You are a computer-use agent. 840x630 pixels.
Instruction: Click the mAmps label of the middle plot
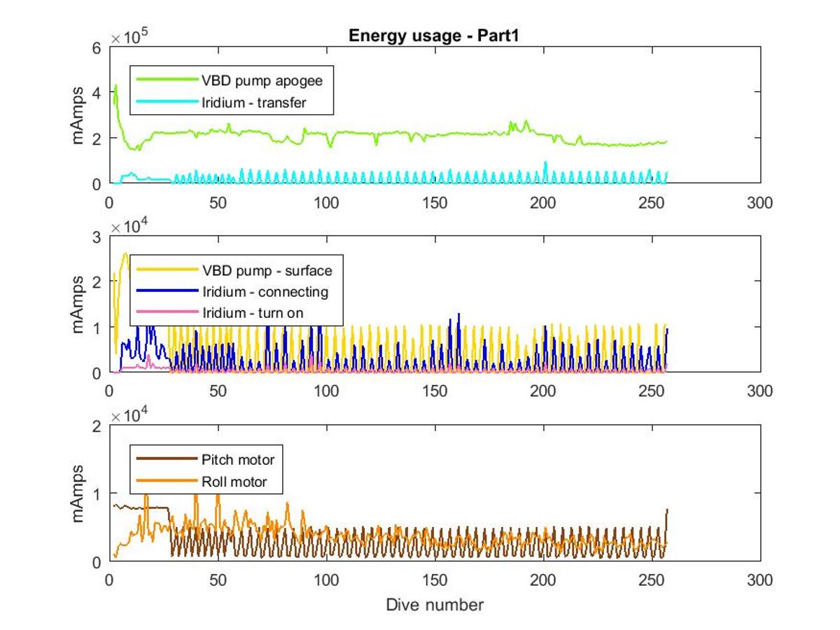[x=80, y=304]
